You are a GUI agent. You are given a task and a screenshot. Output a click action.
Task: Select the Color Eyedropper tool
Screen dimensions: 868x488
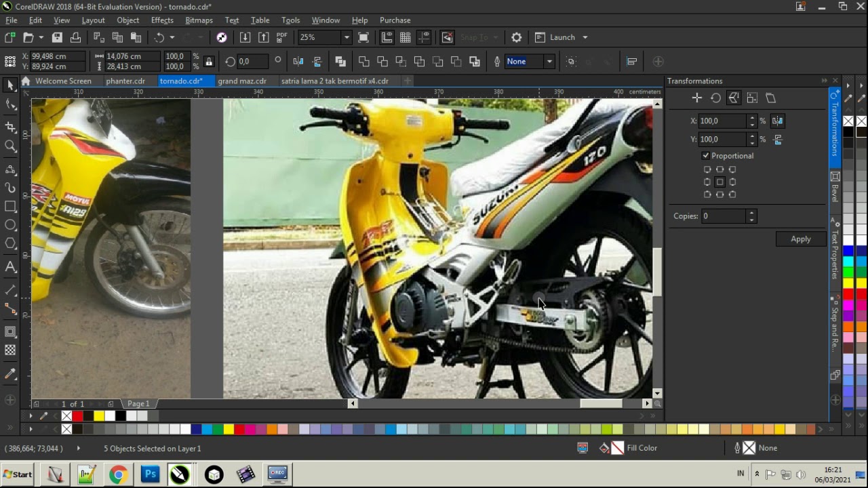[x=10, y=373]
